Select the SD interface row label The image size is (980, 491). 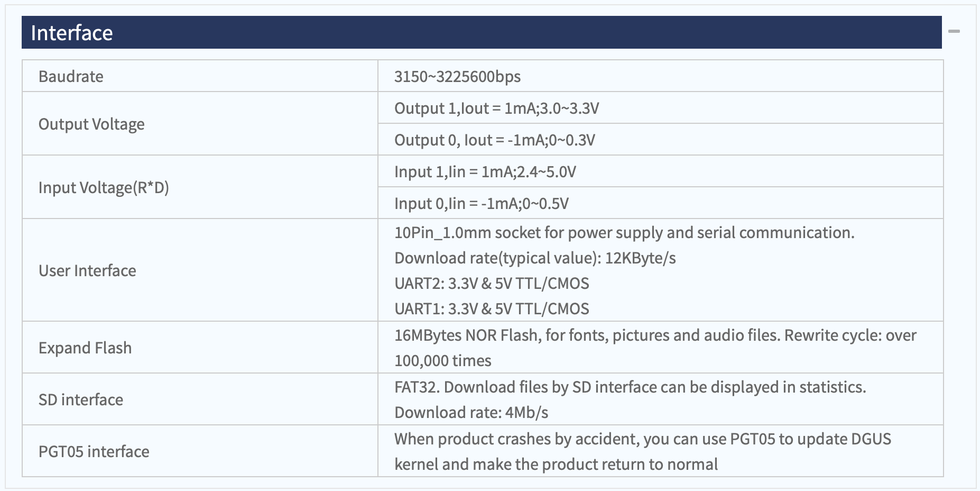coord(81,399)
